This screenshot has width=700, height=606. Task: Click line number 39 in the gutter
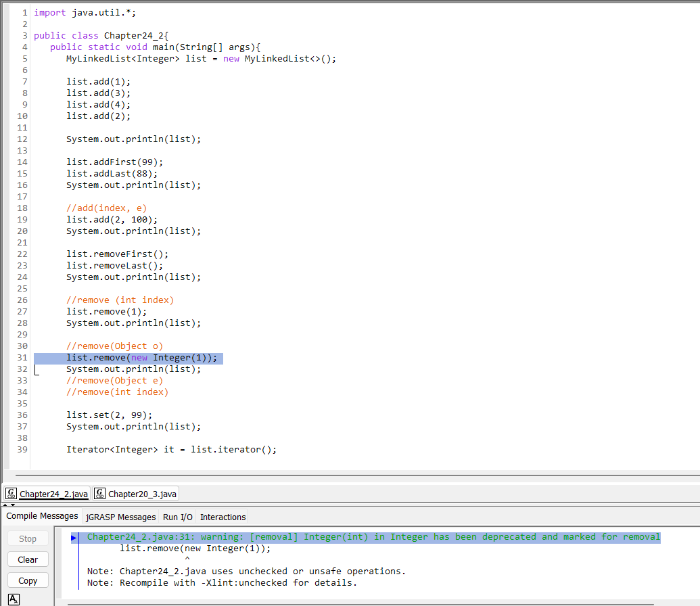(x=22, y=449)
